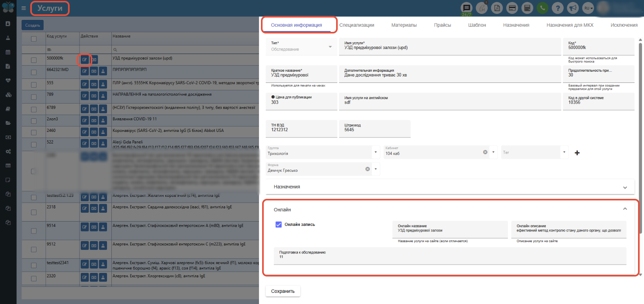This screenshot has height=304, width=644.
Task: Clear the 104 каб cabinet selection
Action: tap(485, 152)
